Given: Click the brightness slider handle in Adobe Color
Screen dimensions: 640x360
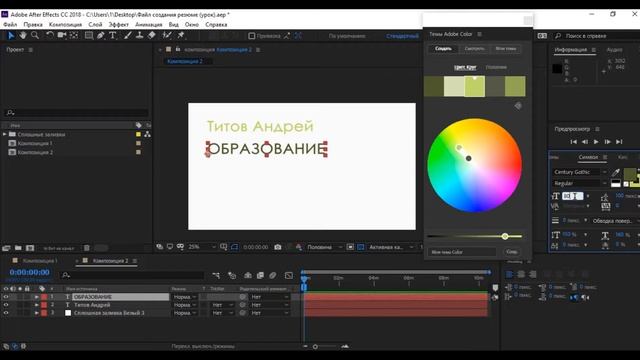Looking at the screenshot, I should point(505,236).
